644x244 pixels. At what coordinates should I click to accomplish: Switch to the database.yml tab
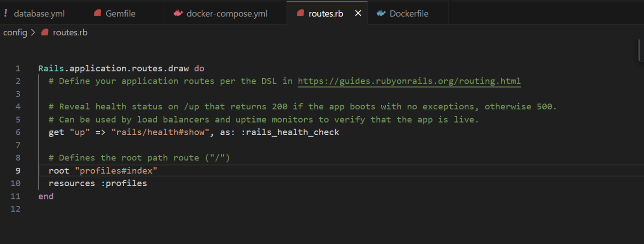click(42, 13)
